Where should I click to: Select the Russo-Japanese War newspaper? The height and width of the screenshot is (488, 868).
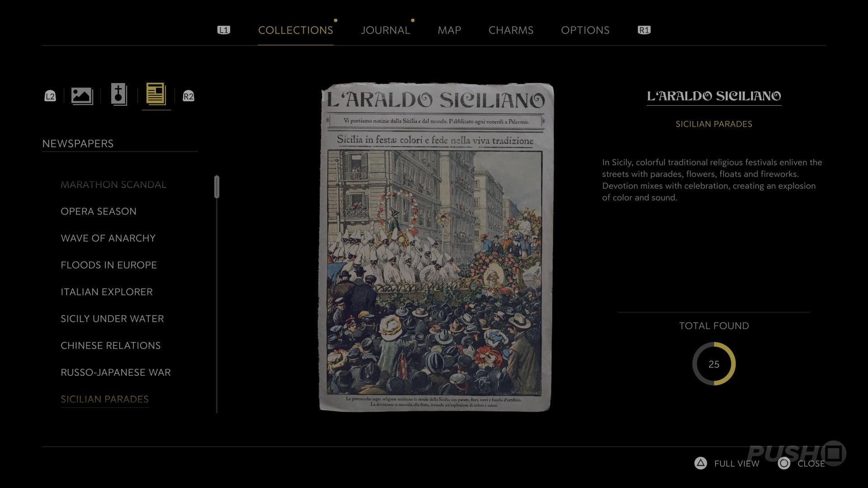tap(116, 372)
